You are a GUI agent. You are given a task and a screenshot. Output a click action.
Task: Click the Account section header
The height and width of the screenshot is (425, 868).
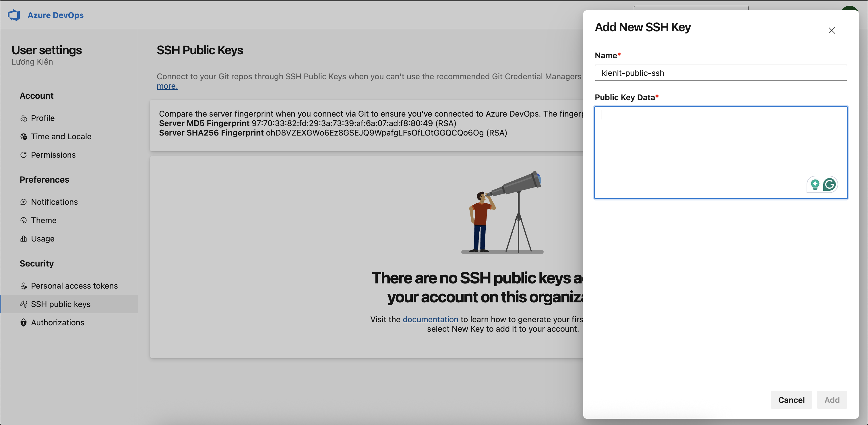(36, 96)
